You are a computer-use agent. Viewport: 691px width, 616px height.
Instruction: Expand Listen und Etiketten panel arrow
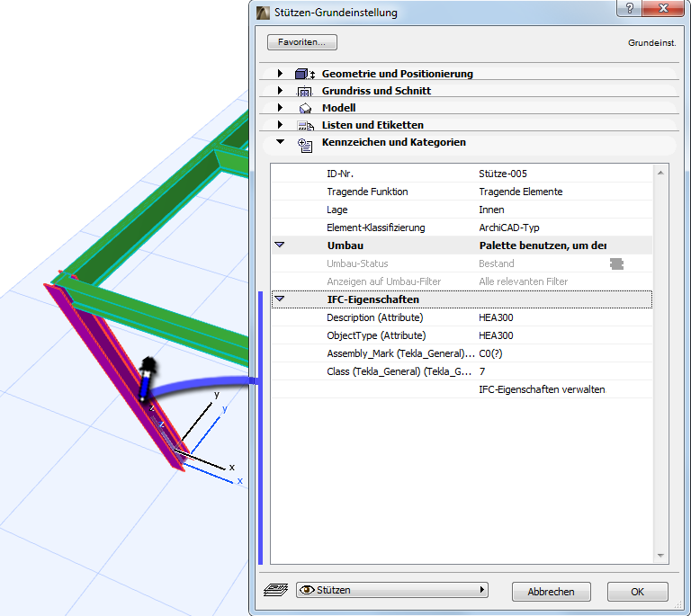tap(280, 125)
